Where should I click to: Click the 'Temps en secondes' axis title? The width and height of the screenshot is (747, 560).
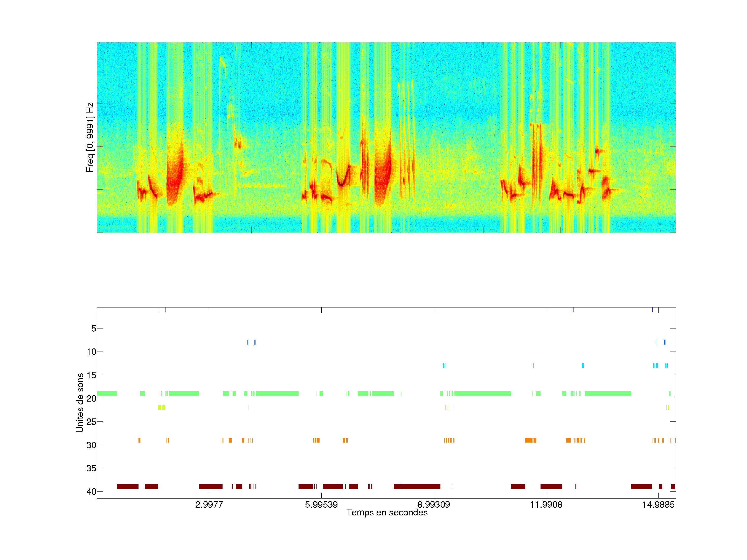click(x=387, y=512)
